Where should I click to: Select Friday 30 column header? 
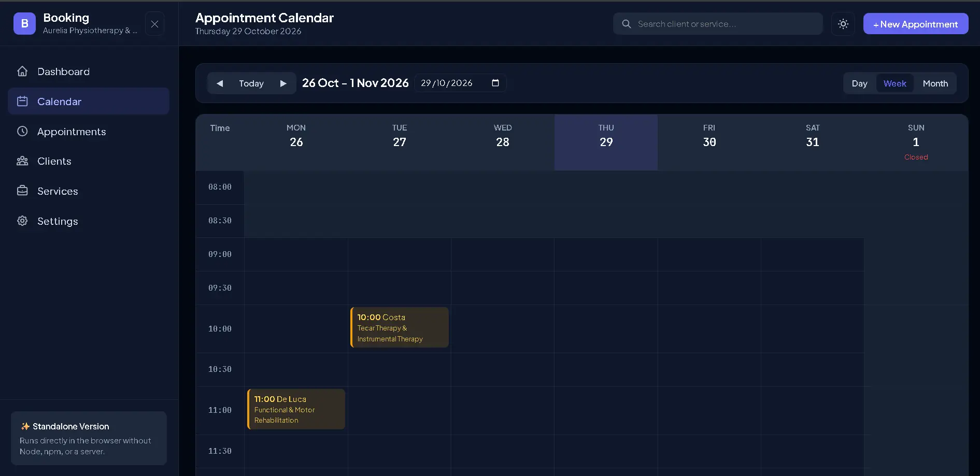point(709,142)
